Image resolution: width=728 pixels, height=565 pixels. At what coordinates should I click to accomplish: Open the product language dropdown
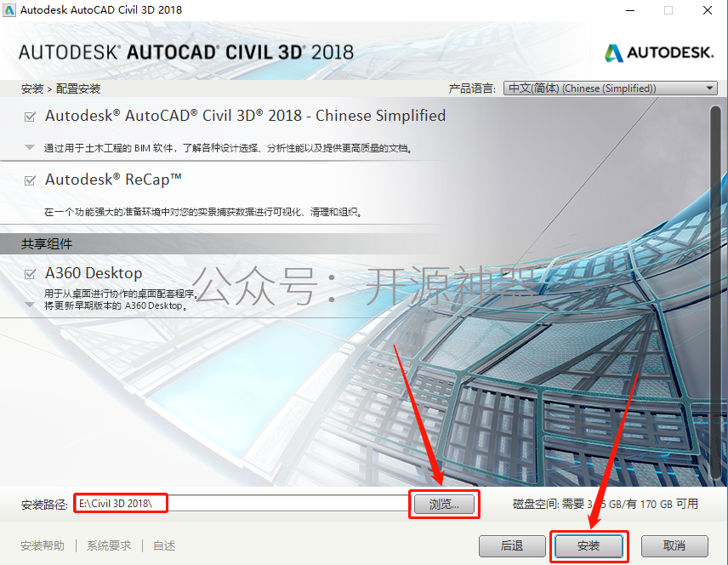click(x=611, y=88)
